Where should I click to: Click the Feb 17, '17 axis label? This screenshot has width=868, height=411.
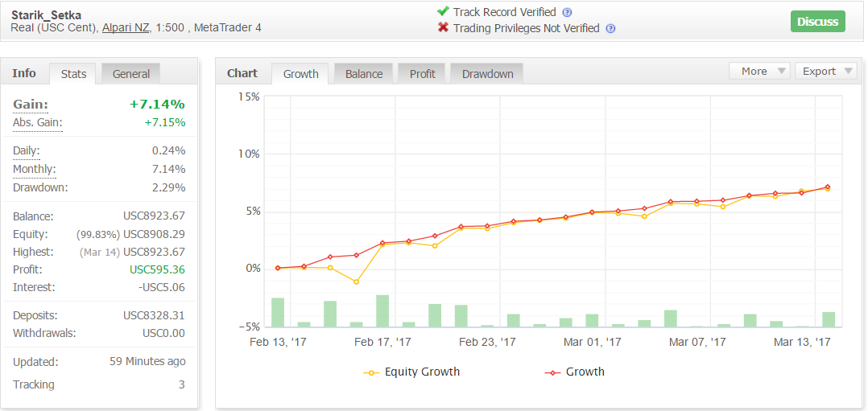(382, 343)
